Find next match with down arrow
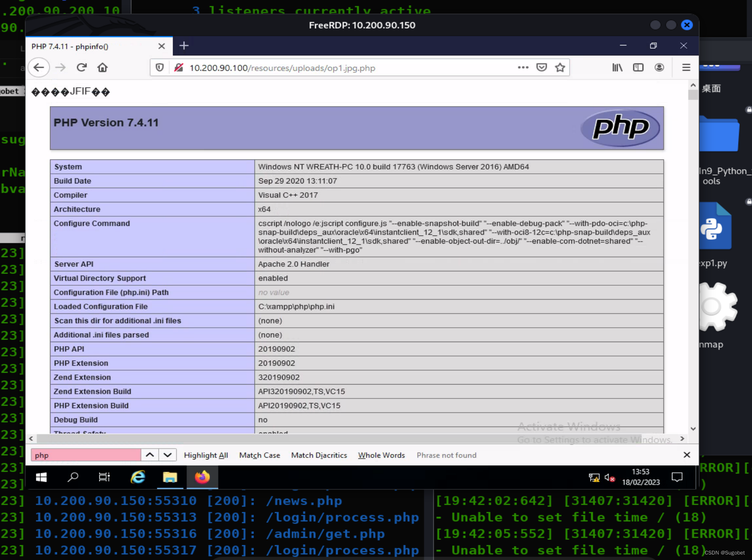 [x=168, y=455]
